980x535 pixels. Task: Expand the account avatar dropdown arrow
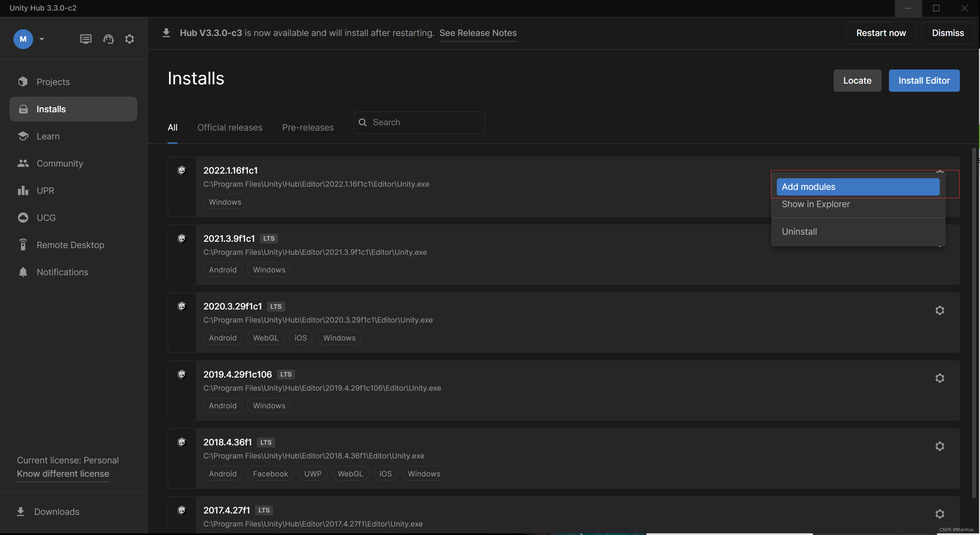(42, 39)
